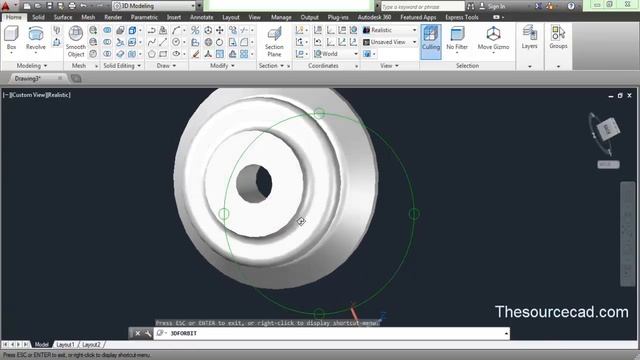This screenshot has width=640, height=360.
Task: Click the Realistic viewport style label
Action: (58, 95)
